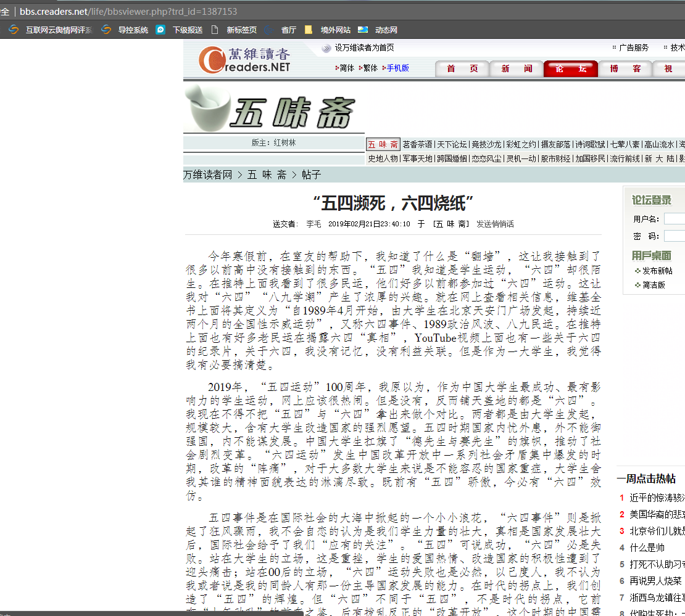This screenshot has height=616, width=685.
Task: Click the 万维读者 creaders.NET logo
Action: (x=244, y=60)
